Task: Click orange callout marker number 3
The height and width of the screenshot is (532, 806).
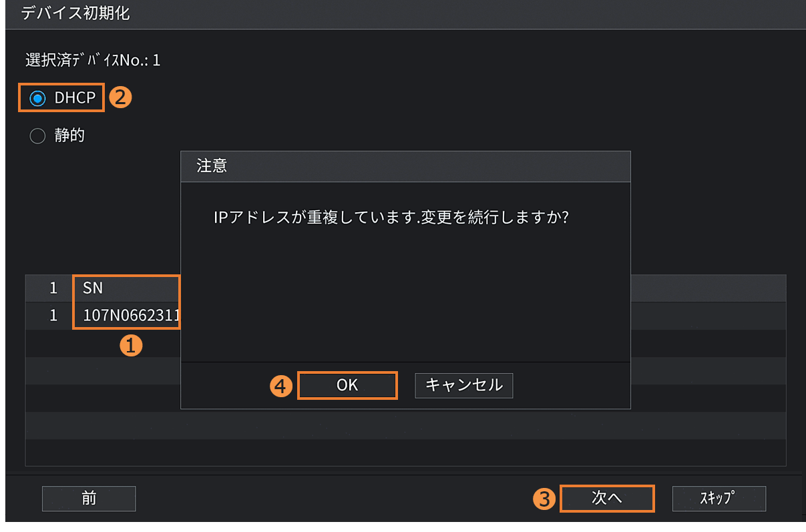Action: click(546, 499)
